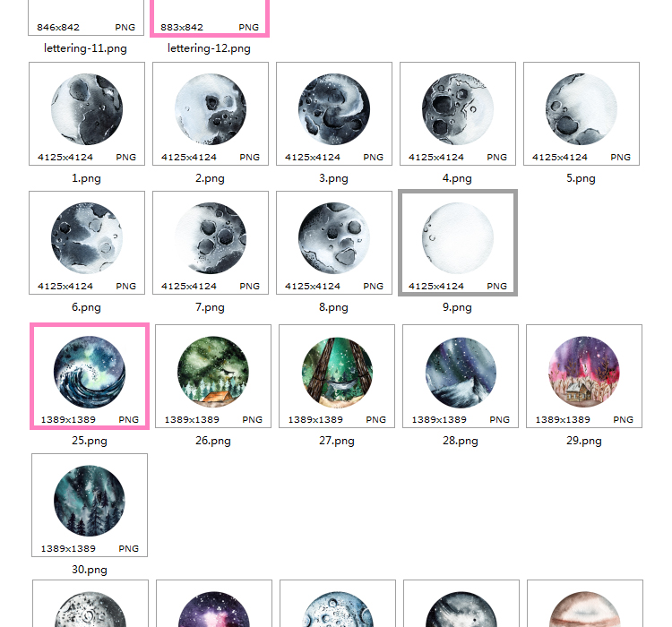Select the purple galaxy circle thumbnail

(x=214, y=604)
